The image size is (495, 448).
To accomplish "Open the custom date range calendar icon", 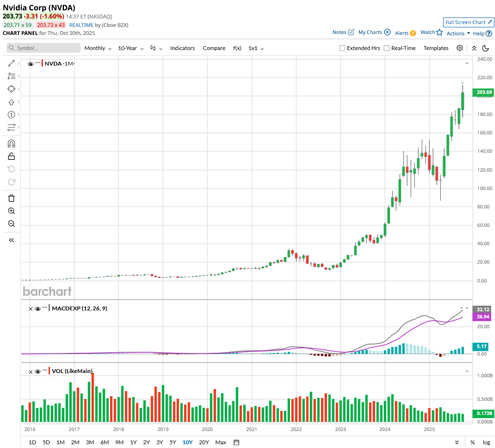I will 236,442.
